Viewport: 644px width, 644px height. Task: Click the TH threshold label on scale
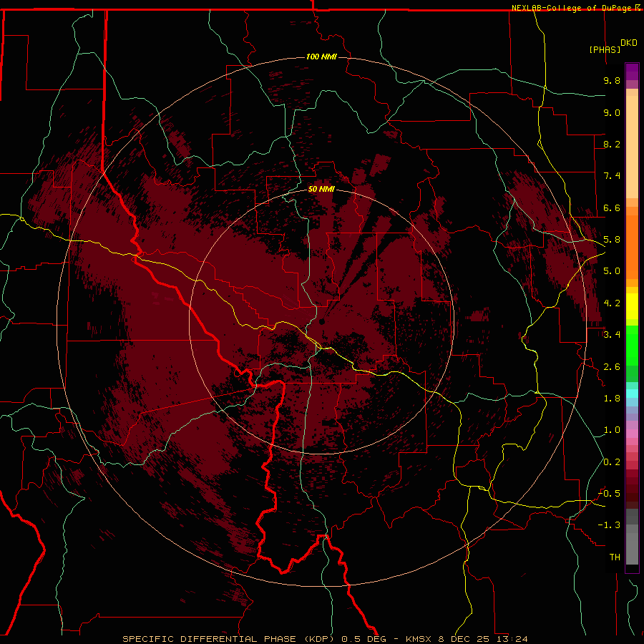[615, 557]
